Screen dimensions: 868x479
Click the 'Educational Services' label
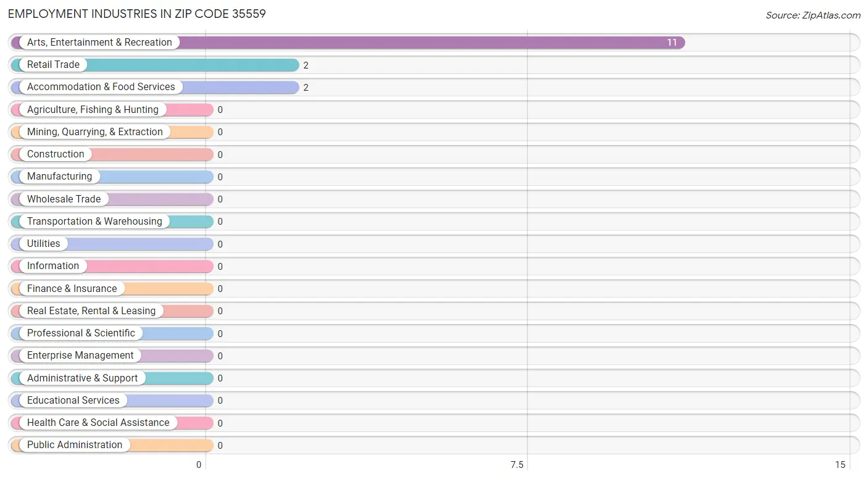[73, 401]
